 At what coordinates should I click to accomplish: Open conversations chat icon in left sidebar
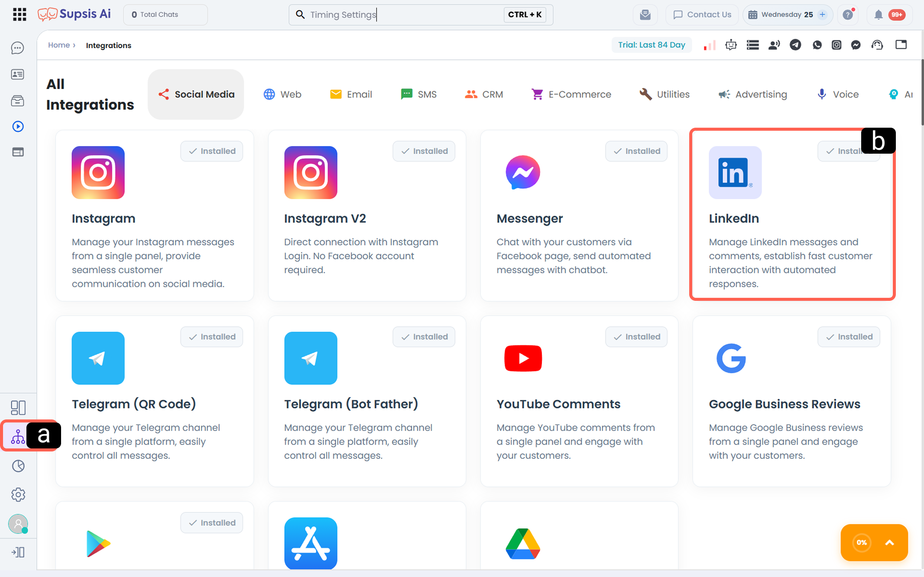(18, 48)
